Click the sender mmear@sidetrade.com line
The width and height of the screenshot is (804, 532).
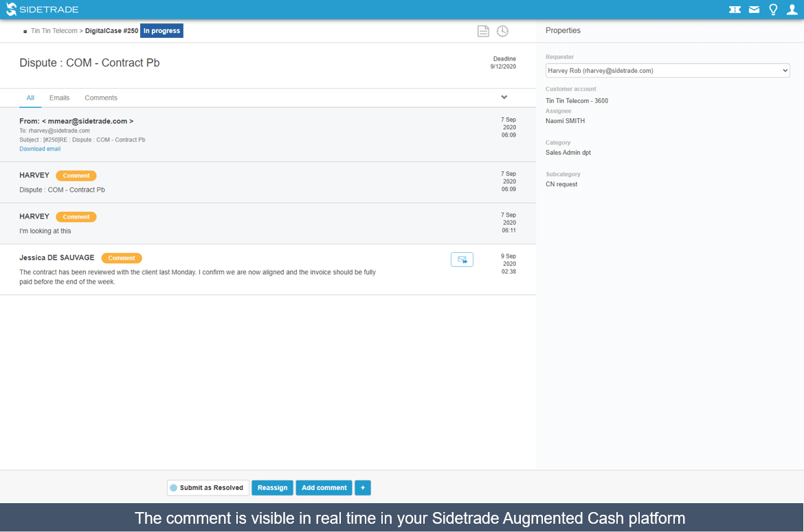[x=76, y=121]
